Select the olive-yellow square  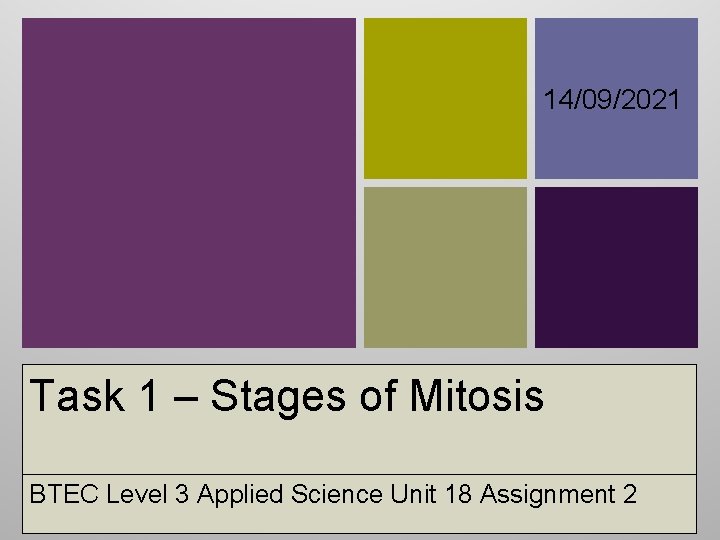pyautogui.click(x=445, y=98)
